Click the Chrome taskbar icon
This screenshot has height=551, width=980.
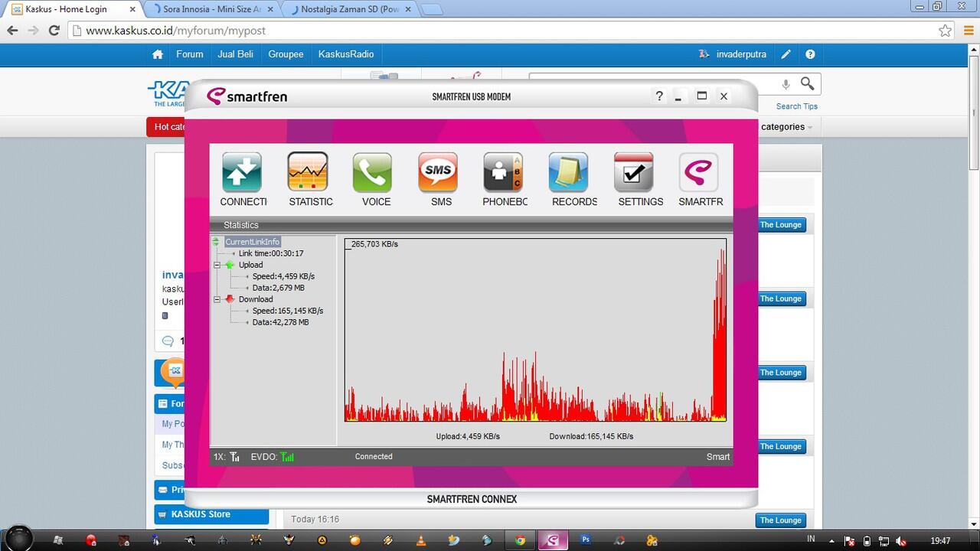coord(520,540)
